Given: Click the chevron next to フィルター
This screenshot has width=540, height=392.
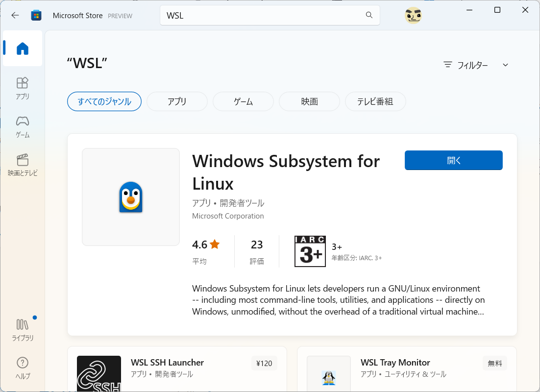Looking at the screenshot, I should 505,64.
